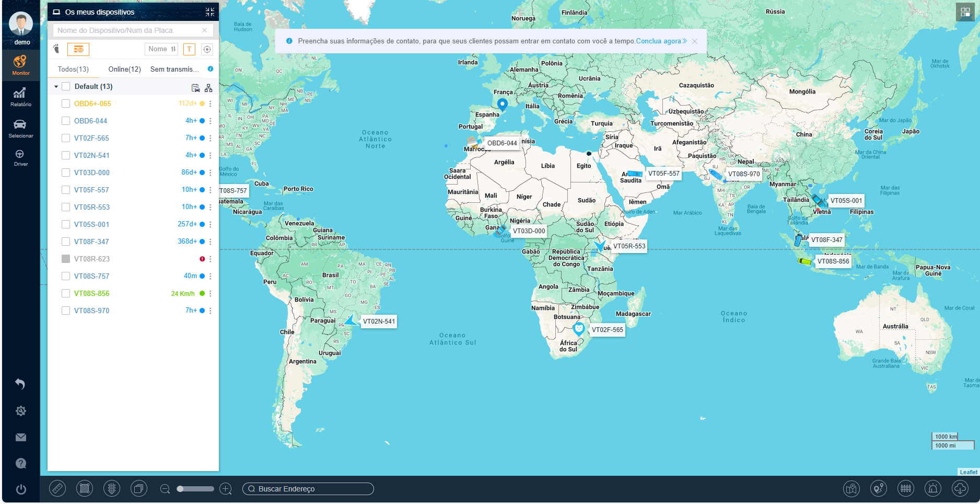Open more options for VT05R-553
The height and width of the screenshot is (504, 980).
211,208
